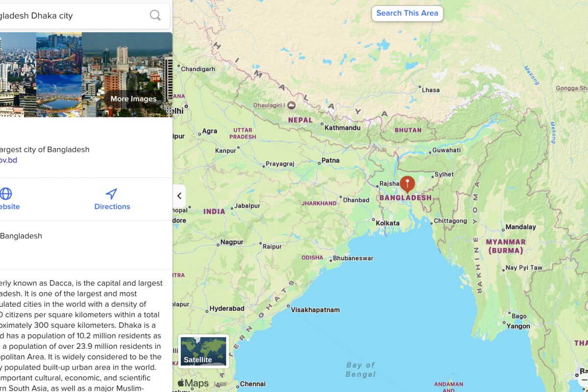Collapse the sidebar with chevron arrow

pyautogui.click(x=179, y=196)
